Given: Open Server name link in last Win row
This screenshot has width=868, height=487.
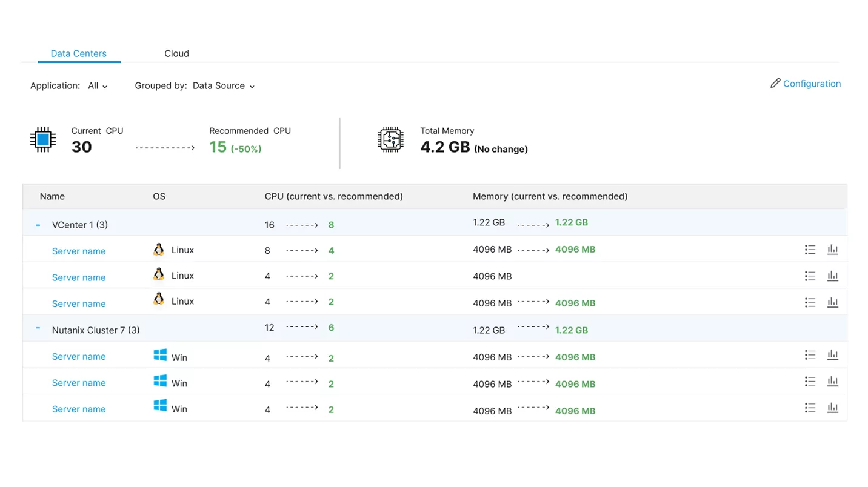Looking at the screenshot, I should pos(79,409).
